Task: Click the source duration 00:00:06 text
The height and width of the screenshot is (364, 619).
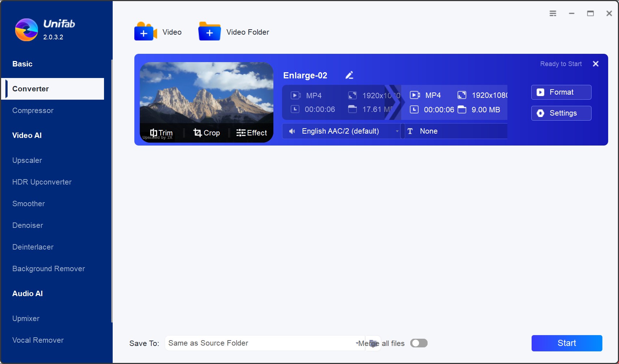Action: tap(320, 109)
